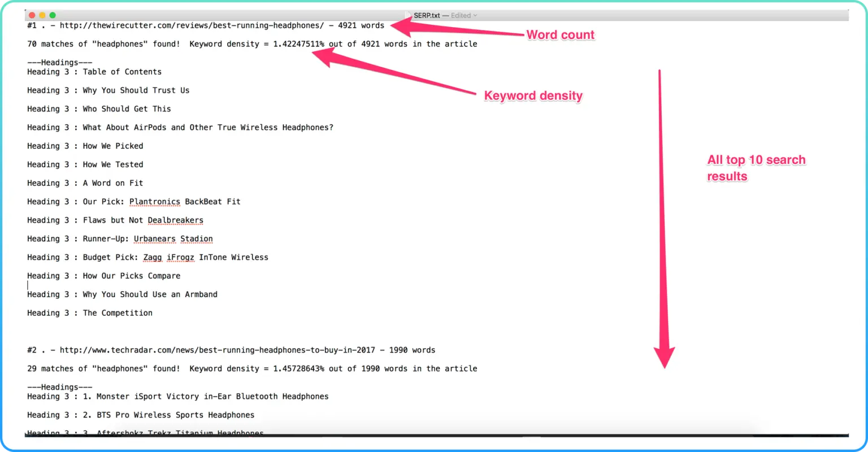The width and height of the screenshot is (868, 452).
Task: Click the underlined word iFrogz
Action: click(x=180, y=258)
